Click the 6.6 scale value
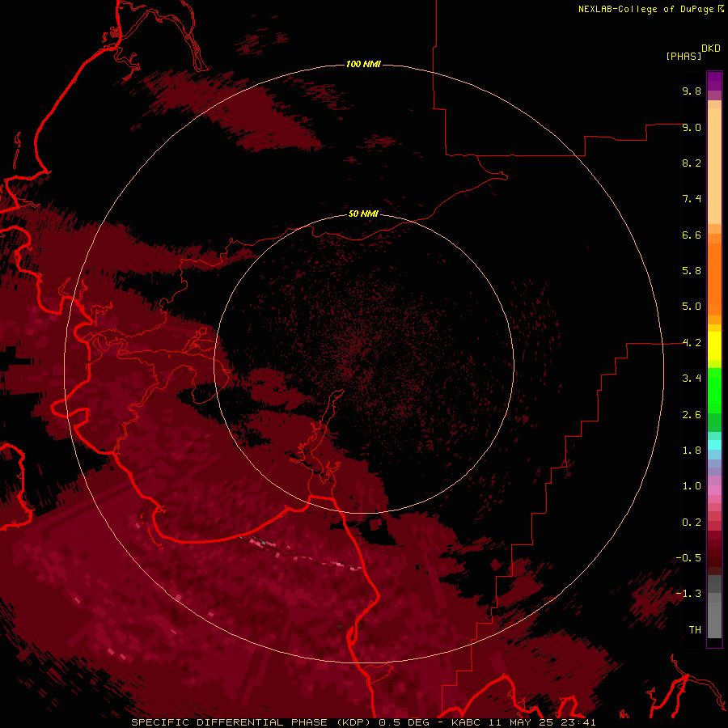The image size is (728, 728). pos(692,235)
